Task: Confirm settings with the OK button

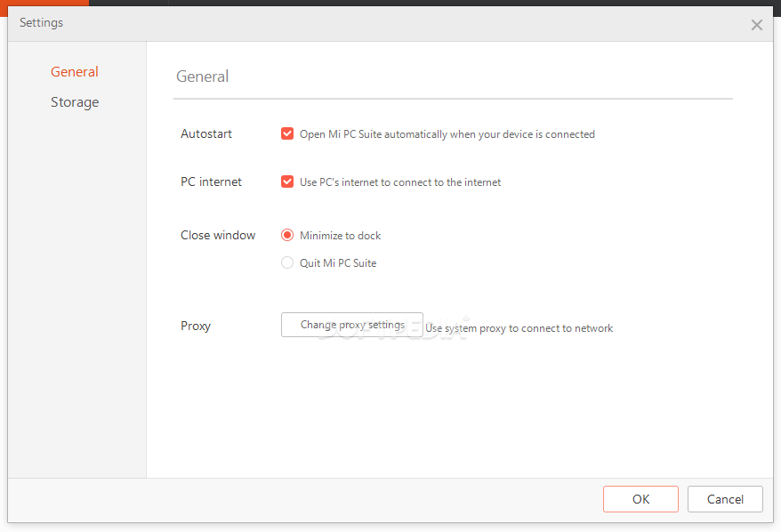Action: pos(640,499)
